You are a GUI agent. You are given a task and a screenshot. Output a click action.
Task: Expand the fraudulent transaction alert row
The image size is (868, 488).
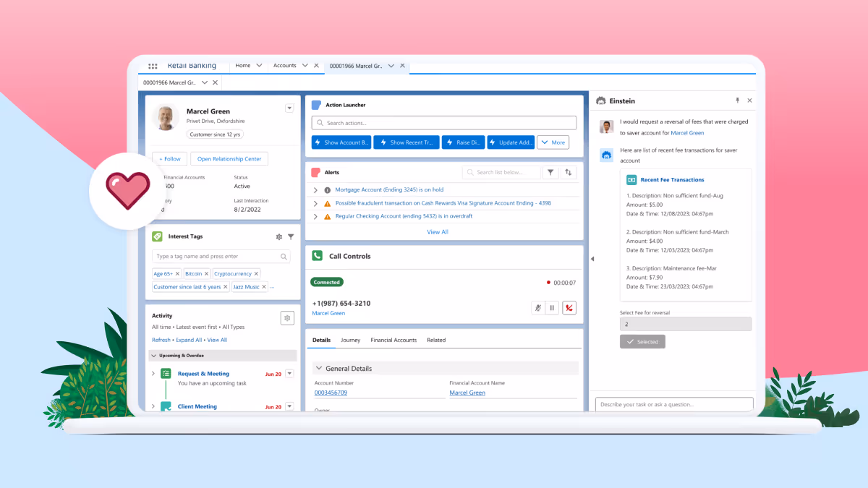coord(315,203)
